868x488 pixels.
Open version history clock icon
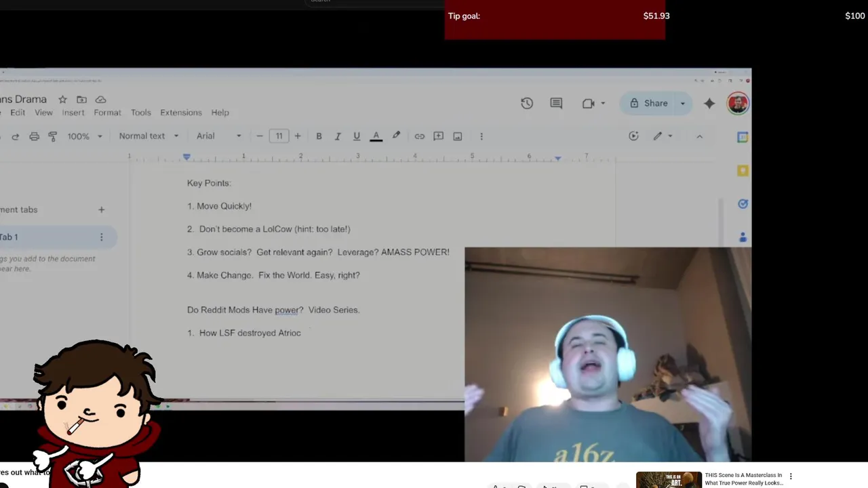tap(527, 103)
